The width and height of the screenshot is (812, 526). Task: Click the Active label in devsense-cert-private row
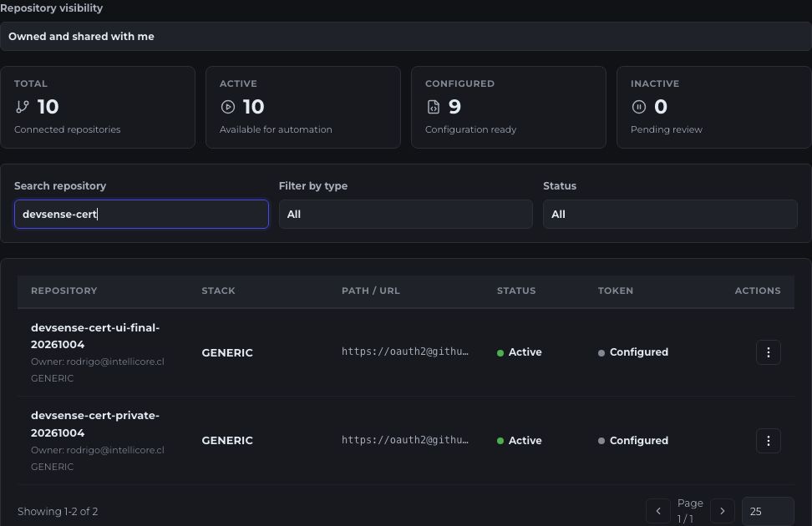[x=525, y=441]
